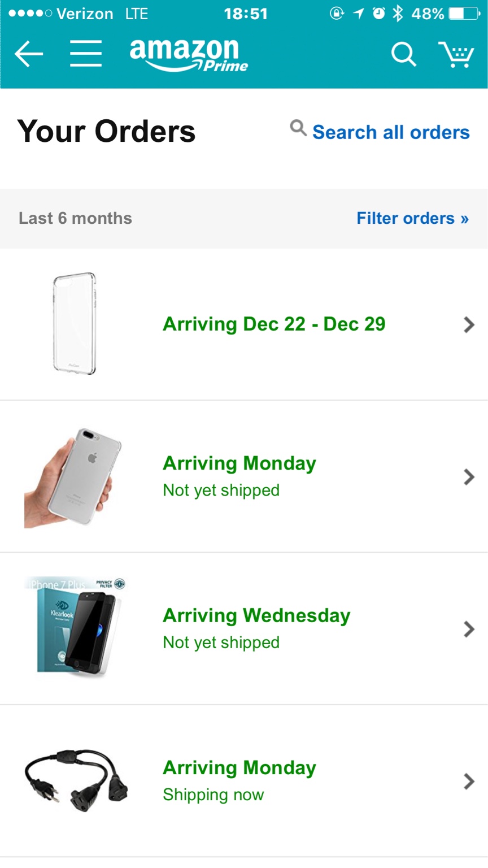This screenshot has height=868, width=488.
Task: Open search with magnifier icon
Action: (x=403, y=55)
